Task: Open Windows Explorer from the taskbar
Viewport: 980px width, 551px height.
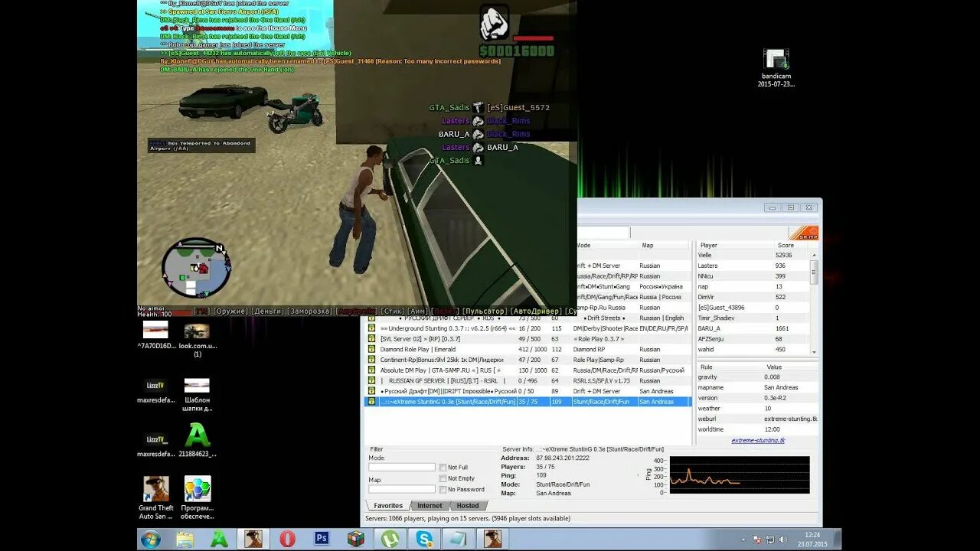Action: pos(185,539)
